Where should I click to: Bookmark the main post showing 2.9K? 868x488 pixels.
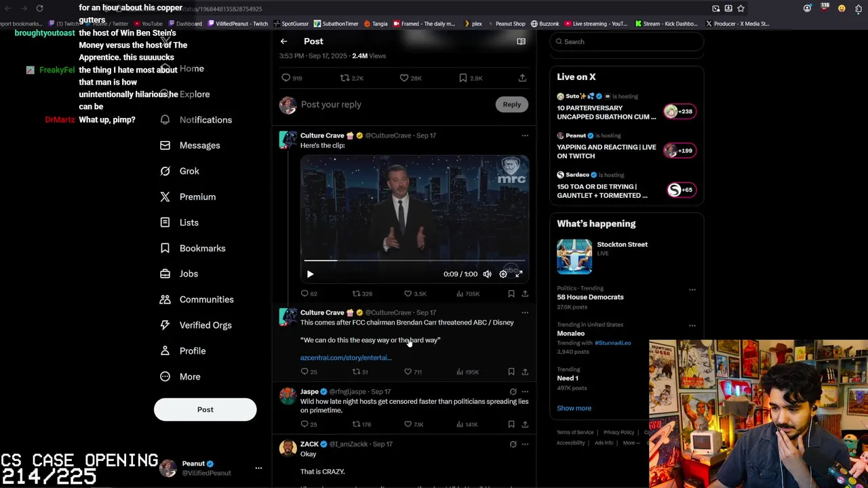coord(470,78)
